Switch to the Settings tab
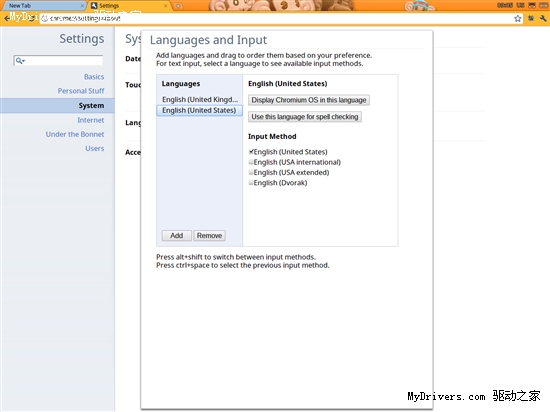550x412 pixels. (129, 6)
